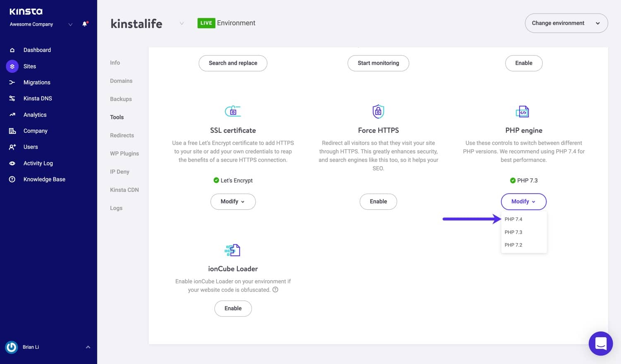The height and width of the screenshot is (364, 621).
Task: Open the Change environment dropdown
Action: 566,23
